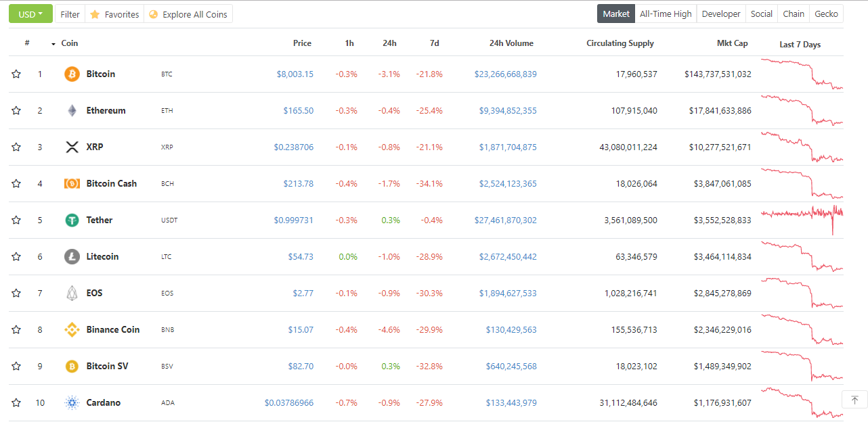This screenshot has height=422, width=868.
Task: Open the Cardano name link
Action: (104, 403)
